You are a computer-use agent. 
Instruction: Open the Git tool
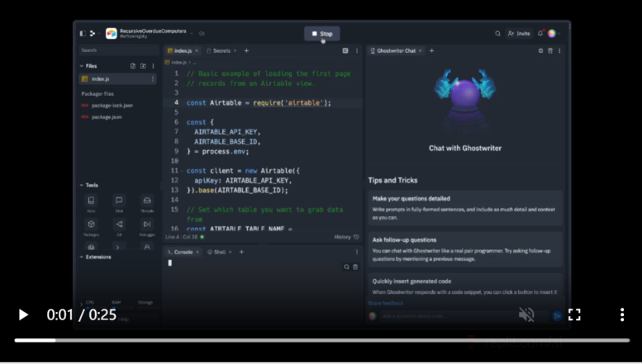(x=119, y=228)
